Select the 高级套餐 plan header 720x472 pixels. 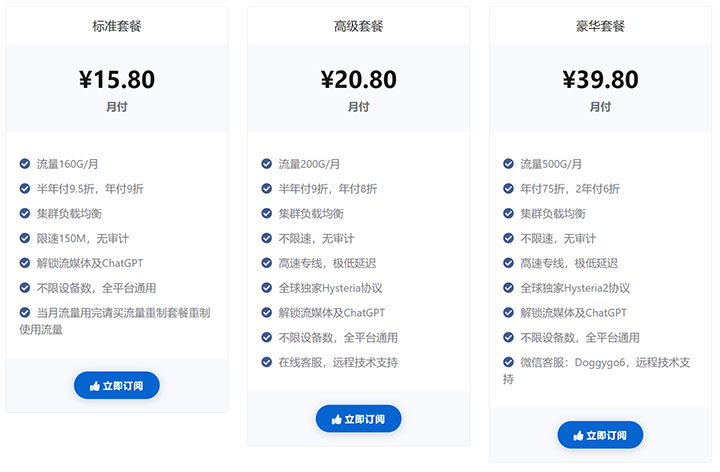(x=358, y=26)
